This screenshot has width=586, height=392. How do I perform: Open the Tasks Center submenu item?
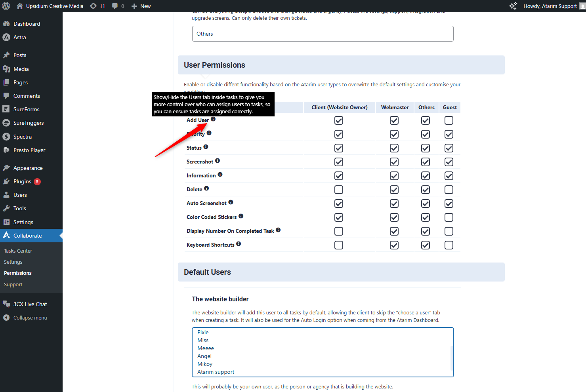18,251
